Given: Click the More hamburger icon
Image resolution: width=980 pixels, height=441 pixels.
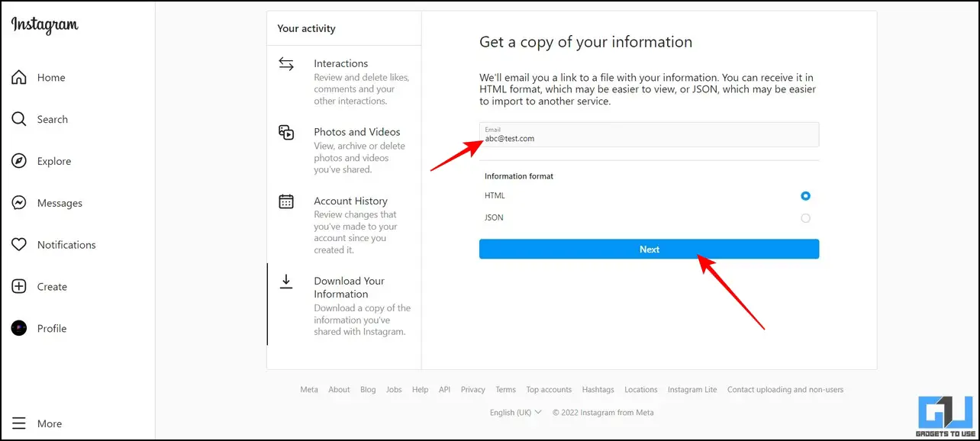Looking at the screenshot, I should (19, 423).
